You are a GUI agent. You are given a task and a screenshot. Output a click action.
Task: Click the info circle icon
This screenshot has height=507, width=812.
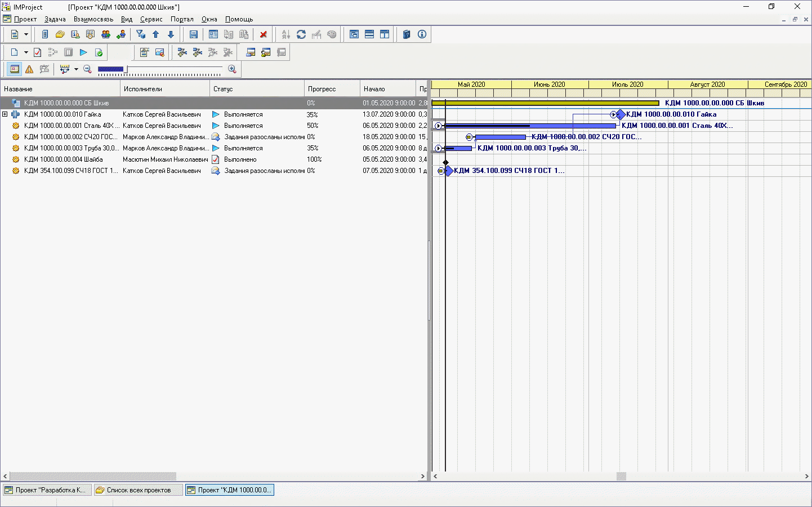point(422,34)
